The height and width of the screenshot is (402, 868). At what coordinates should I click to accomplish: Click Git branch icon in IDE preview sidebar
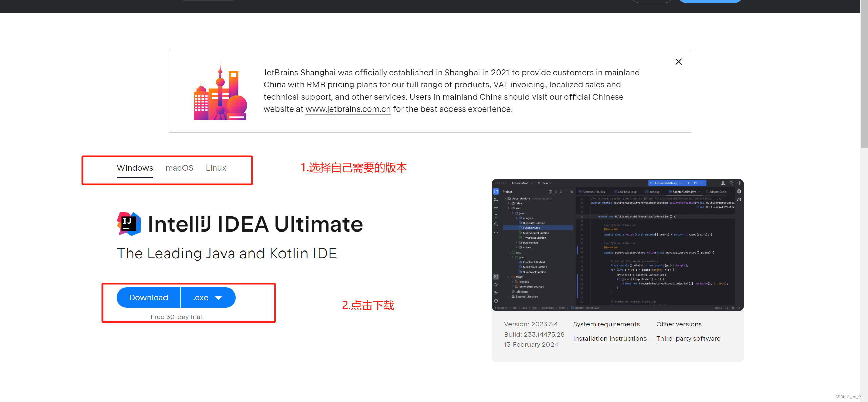point(496,293)
